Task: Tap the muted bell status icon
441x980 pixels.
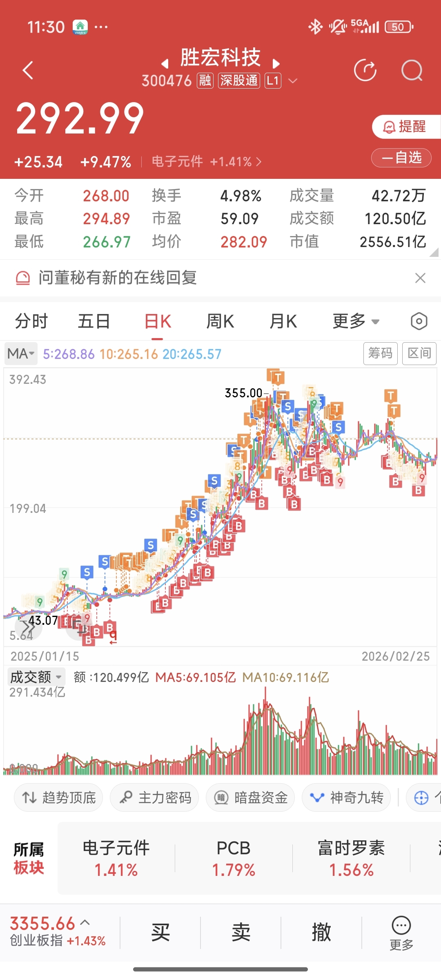Action: pos(338,27)
